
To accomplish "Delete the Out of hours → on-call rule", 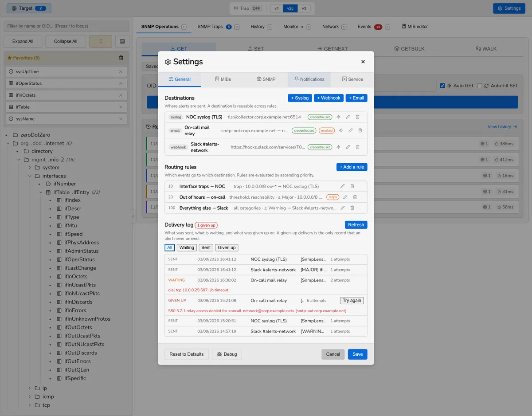I will click(355, 197).
